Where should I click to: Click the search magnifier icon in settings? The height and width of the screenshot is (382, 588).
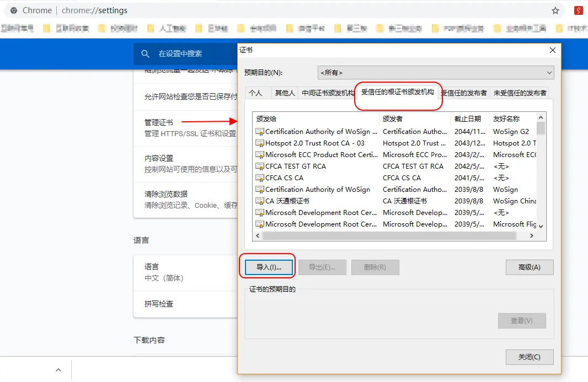146,54
